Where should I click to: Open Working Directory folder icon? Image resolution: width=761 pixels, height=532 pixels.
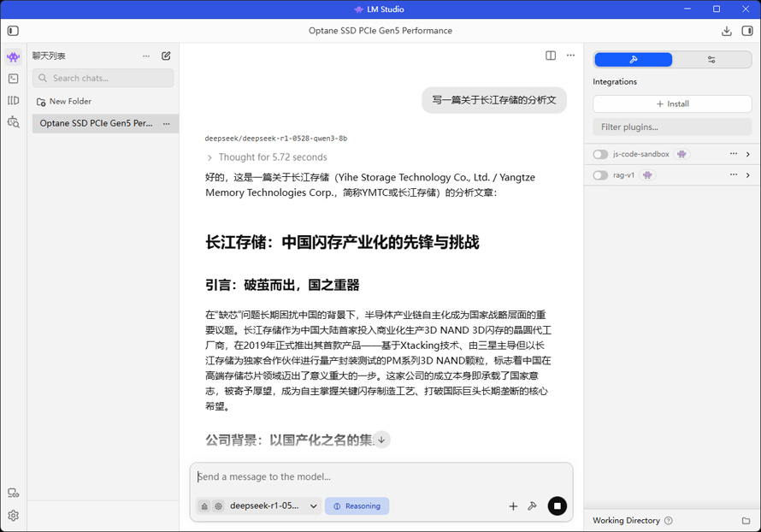click(x=746, y=520)
